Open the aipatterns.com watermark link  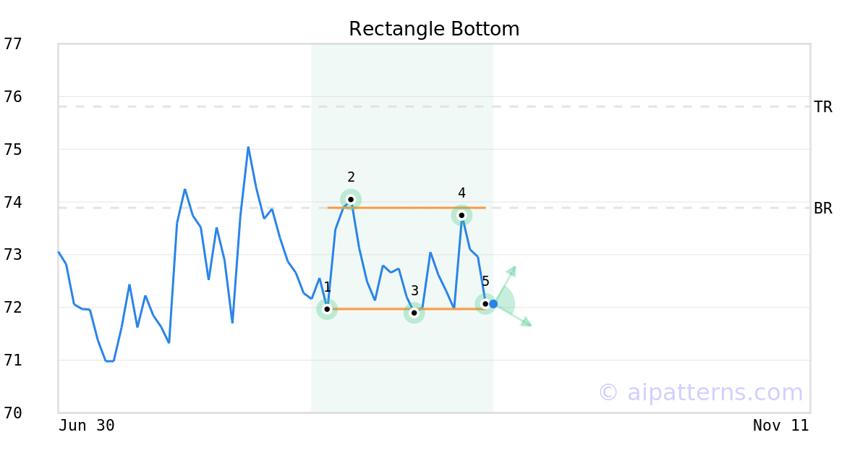click(x=700, y=392)
